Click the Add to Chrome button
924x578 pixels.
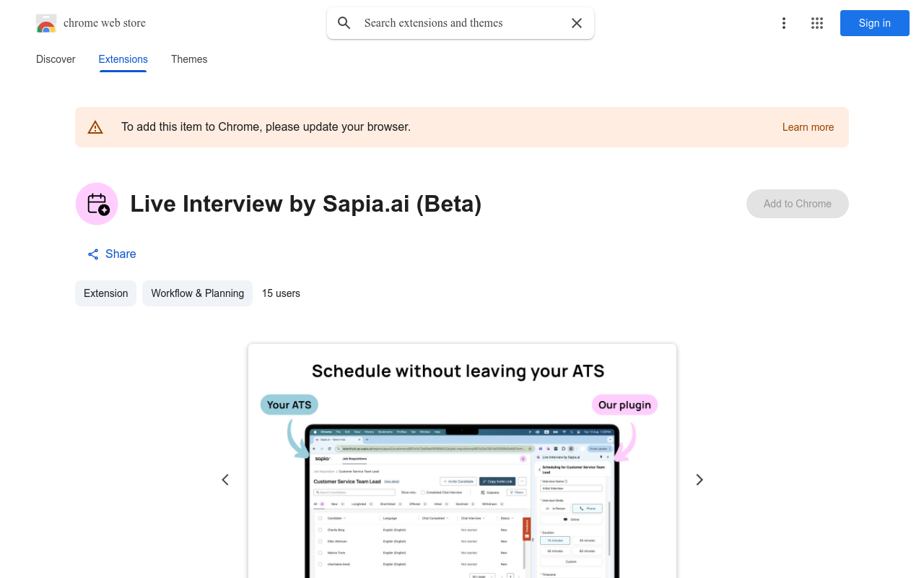[798, 204]
